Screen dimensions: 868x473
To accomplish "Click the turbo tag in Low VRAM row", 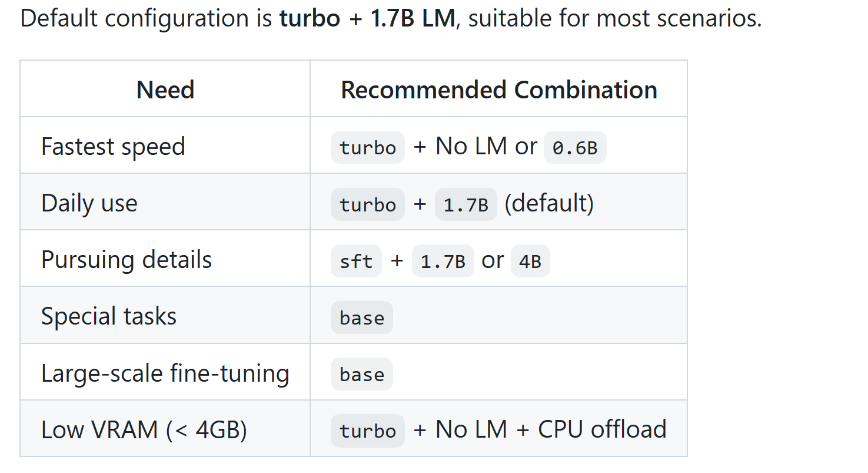I will pyautogui.click(x=368, y=431).
